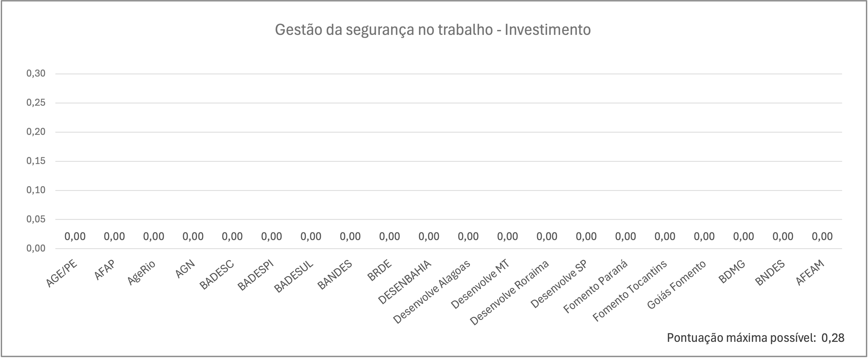The width and height of the screenshot is (868, 358).
Task: Select the Desenvolve Roraima label
Action: (x=510, y=292)
